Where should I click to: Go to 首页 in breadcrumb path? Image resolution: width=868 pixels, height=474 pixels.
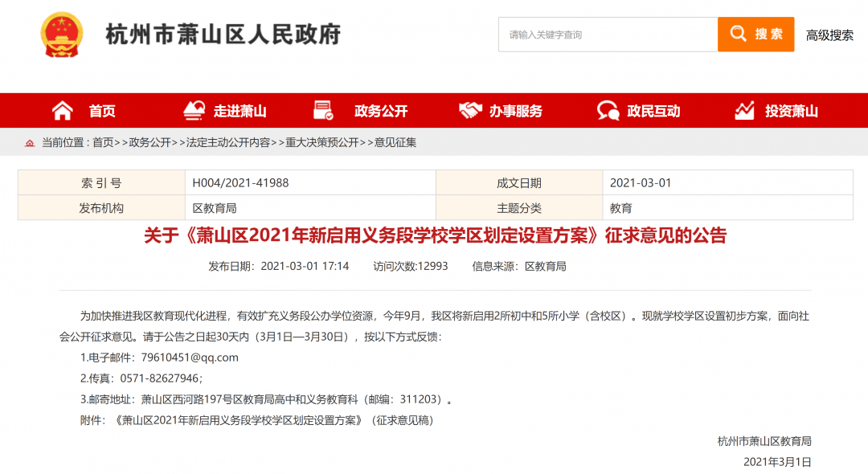(103, 143)
